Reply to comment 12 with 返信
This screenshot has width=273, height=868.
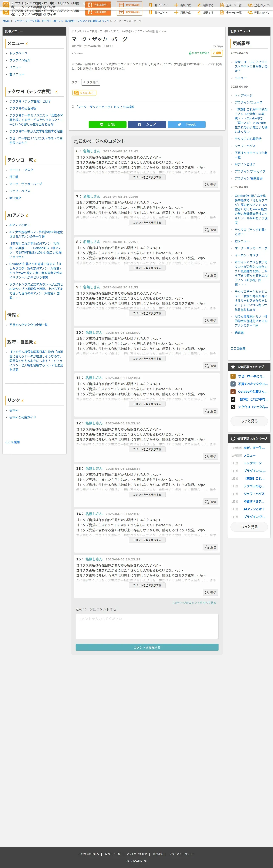tap(211, 457)
